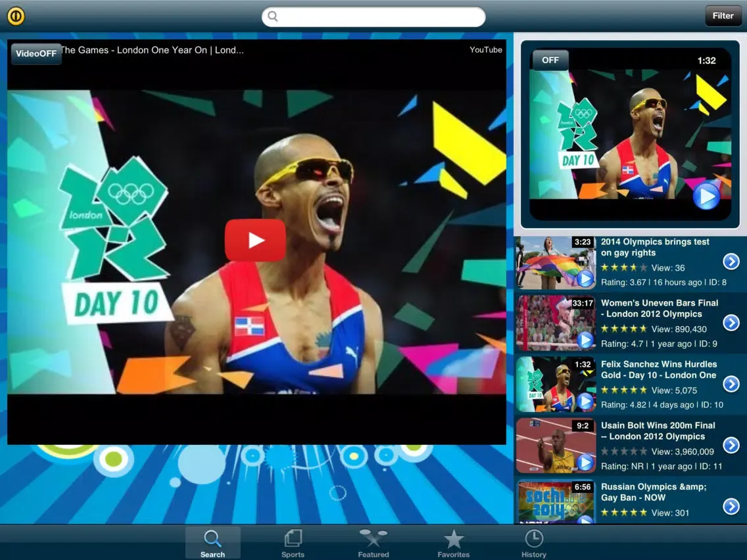Viewport: 747px width, 560px height.
Task: Open video title 'The Games - London One Year On'
Action: pyautogui.click(x=153, y=50)
